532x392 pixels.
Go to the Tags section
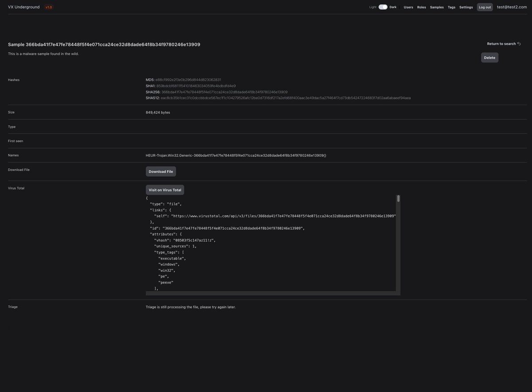451,7
